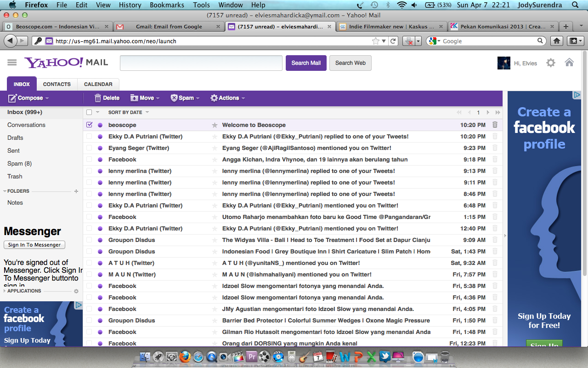Go to next page arrow in pager

point(488,113)
